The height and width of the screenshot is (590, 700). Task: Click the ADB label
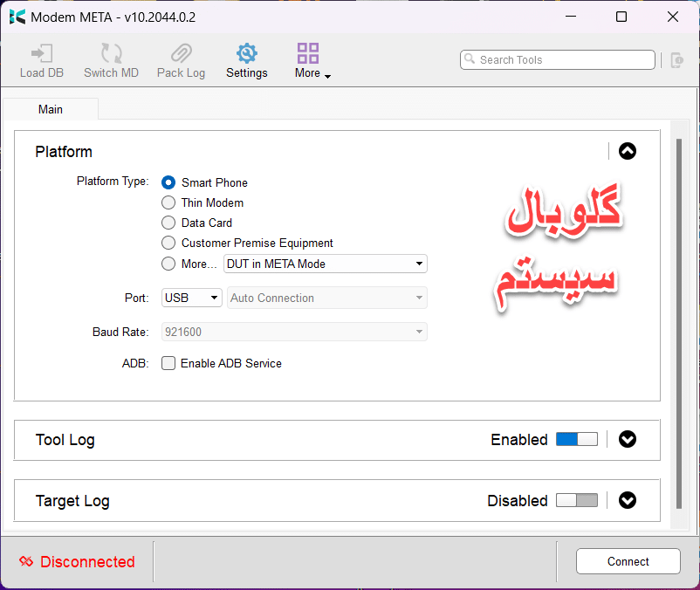pos(135,364)
